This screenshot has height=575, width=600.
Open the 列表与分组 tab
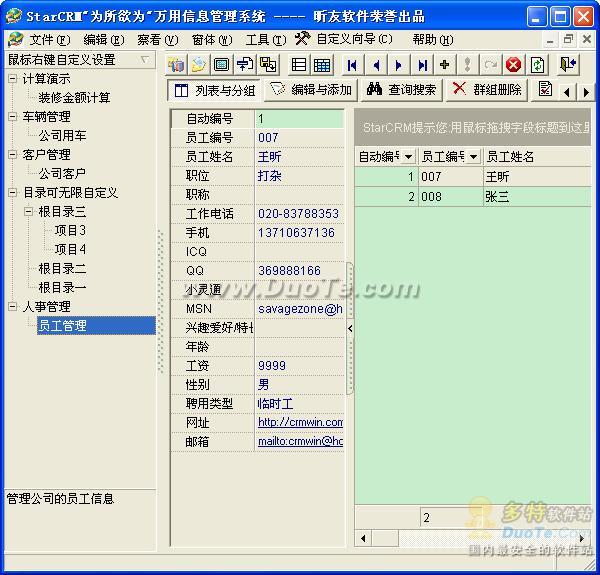tap(214, 90)
